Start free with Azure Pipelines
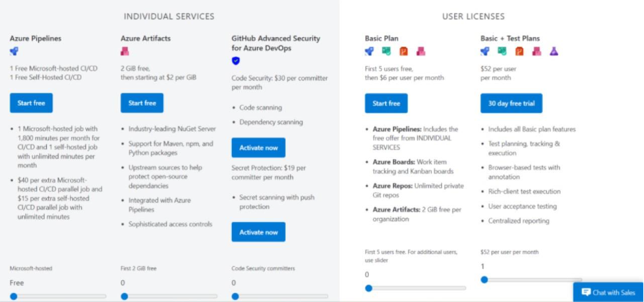This screenshot has height=302, width=644. [31, 103]
